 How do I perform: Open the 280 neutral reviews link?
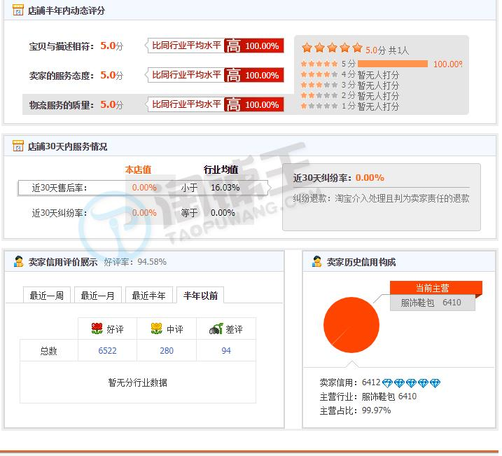(166, 351)
